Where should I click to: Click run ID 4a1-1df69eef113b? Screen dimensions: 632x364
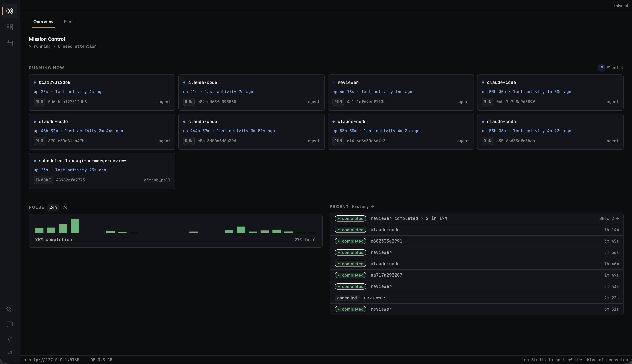click(x=366, y=102)
